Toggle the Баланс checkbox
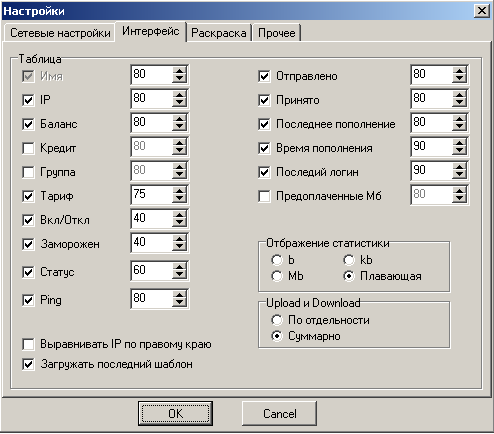This screenshot has height=434, width=494. (28, 124)
